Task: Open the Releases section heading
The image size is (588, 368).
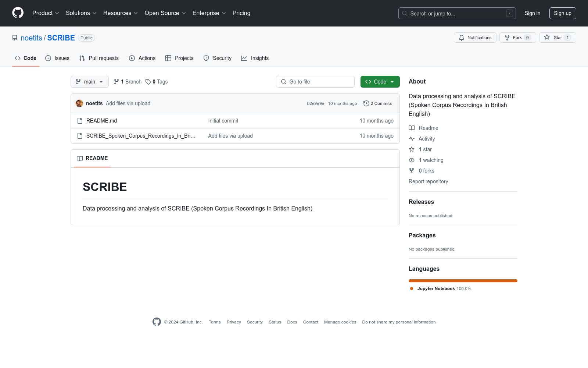Action: 421,202
